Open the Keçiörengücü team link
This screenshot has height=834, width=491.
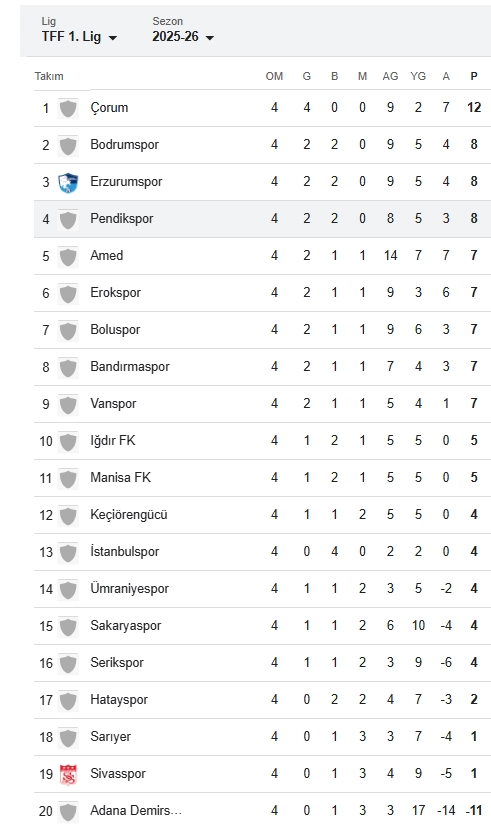coord(129,514)
